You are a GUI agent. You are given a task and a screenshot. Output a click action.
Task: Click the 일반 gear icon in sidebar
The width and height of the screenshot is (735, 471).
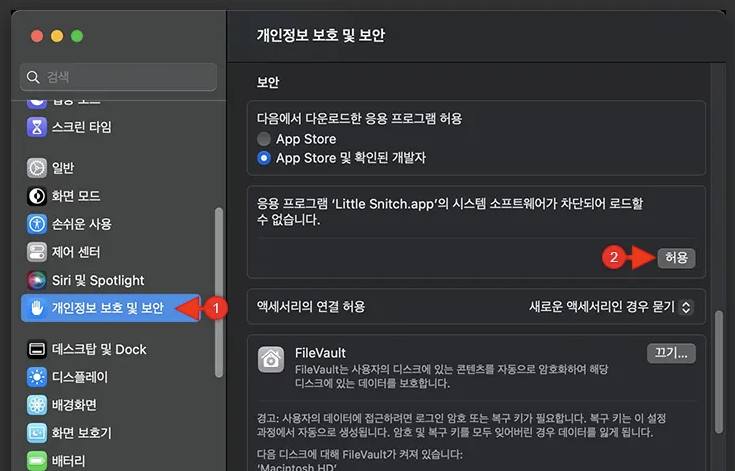pos(37,168)
